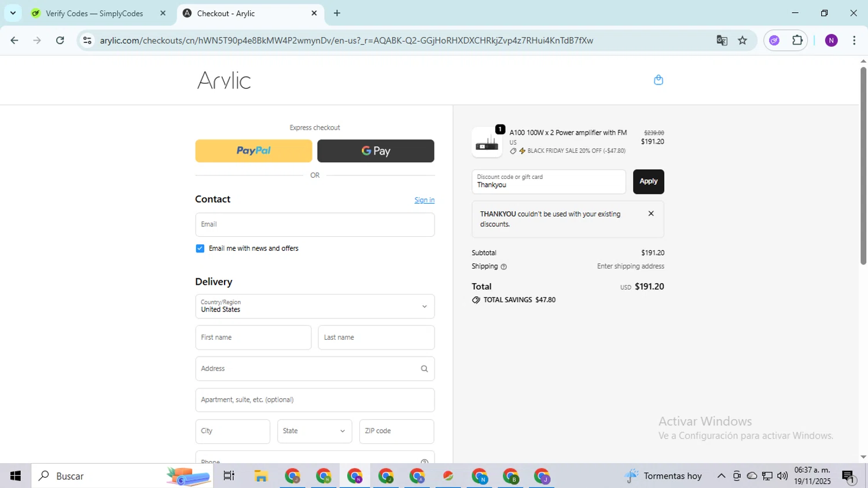
Task: Open the Sign in link
Action: pos(424,200)
